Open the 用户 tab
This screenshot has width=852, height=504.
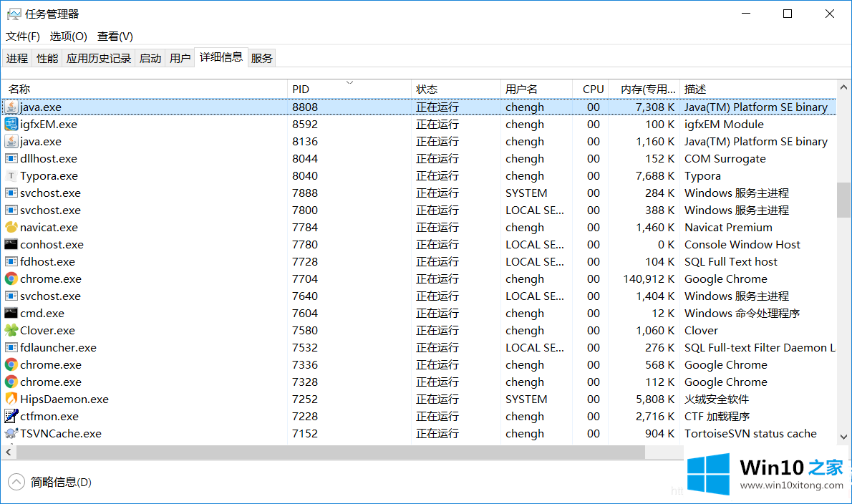click(x=180, y=58)
